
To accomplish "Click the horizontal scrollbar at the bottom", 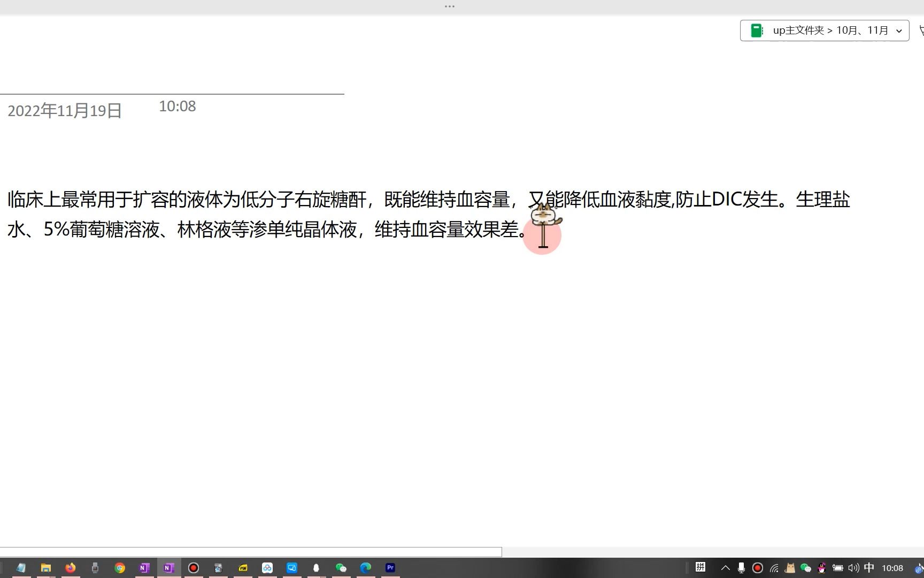I will click(251, 552).
